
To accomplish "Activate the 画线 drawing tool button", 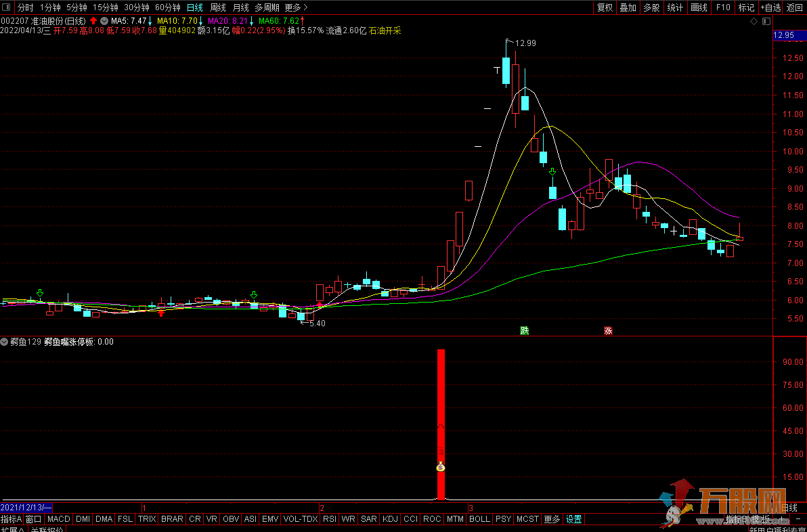I will [x=699, y=7].
